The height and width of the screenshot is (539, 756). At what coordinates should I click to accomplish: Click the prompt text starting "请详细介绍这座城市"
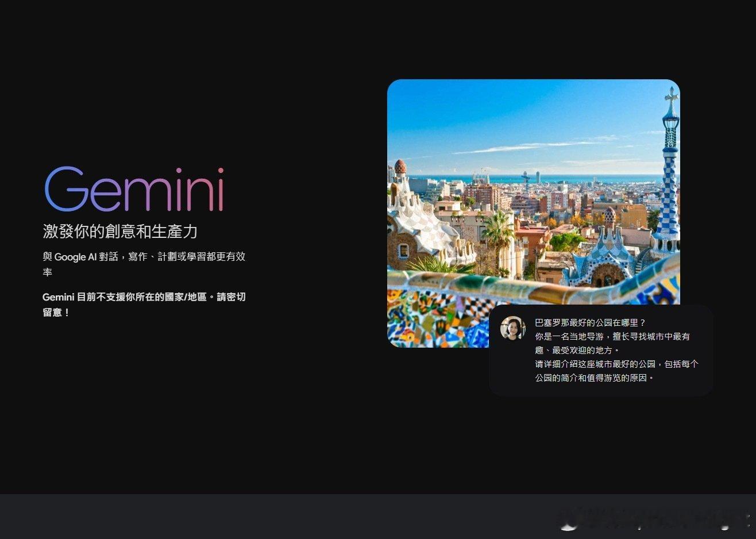click(x=616, y=371)
